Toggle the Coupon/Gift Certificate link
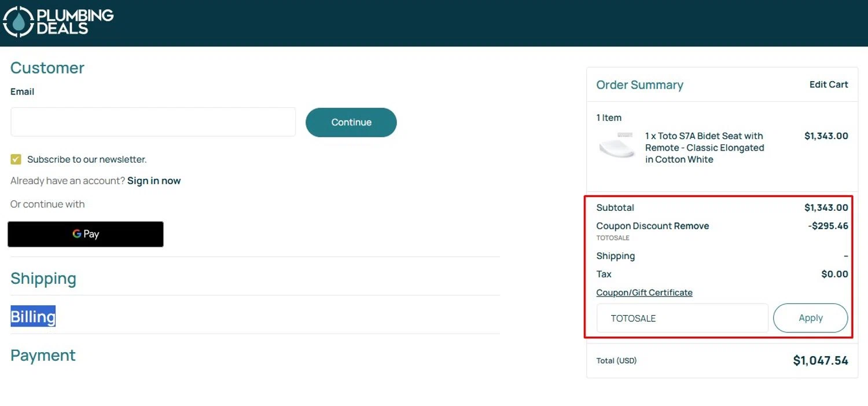 [x=645, y=292]
